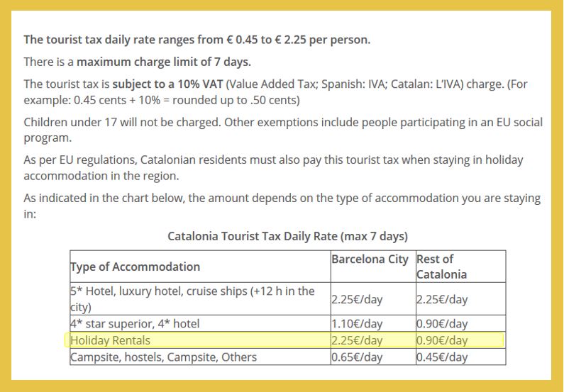Click the 4* hotel Rest of Catalonia 0.90€/day cell
The width and height of the screenshot is (564, 392).
460,323
